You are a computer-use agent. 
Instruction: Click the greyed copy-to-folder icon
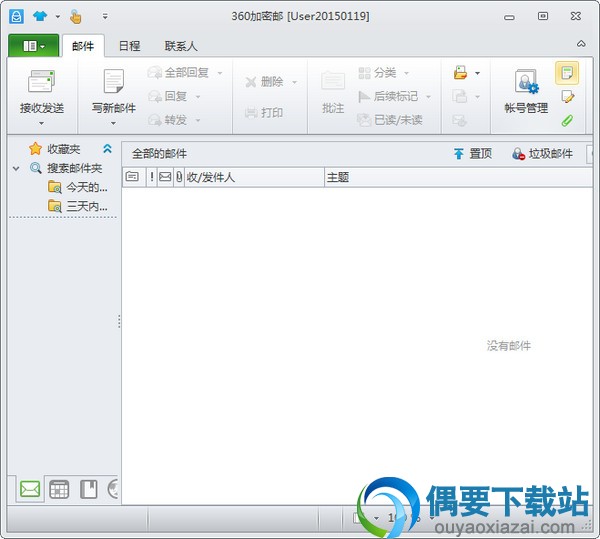460,96
